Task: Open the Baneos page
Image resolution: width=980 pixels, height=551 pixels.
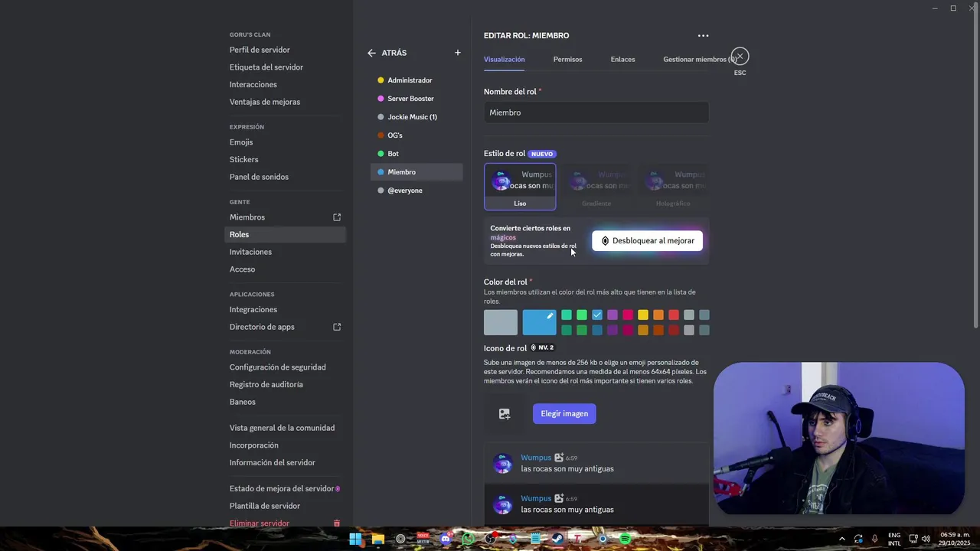Action: (286, 402)
